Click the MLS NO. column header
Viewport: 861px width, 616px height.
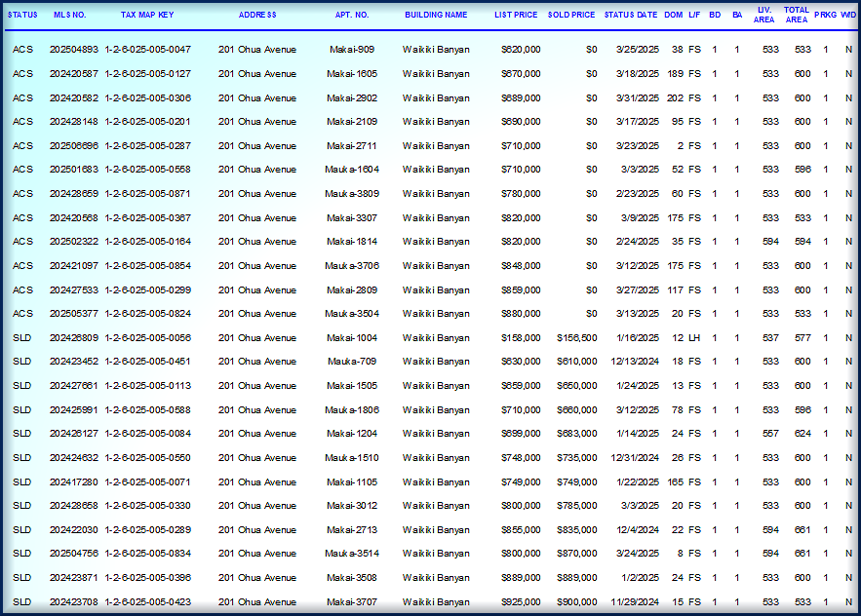pyautogui.click(x=70, y=15)
